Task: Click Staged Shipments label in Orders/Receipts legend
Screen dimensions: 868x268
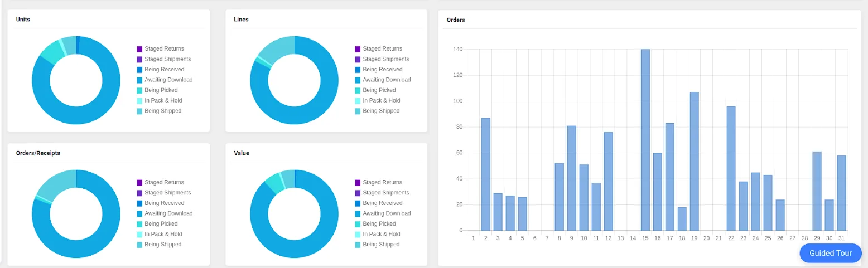Action: coord(167,193)
